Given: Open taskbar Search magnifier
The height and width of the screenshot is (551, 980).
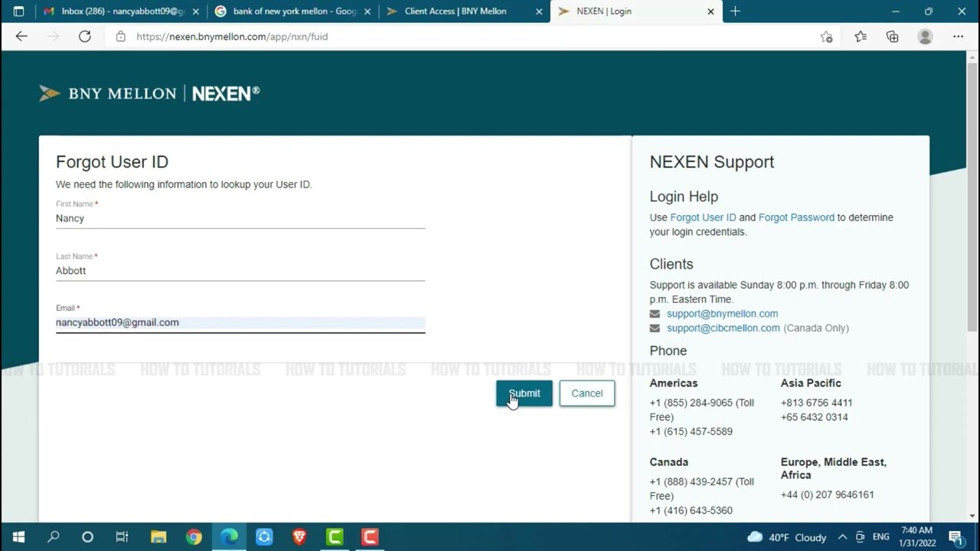Looking at the screenshot, I should pyautogui.click(x=53, y=537).
